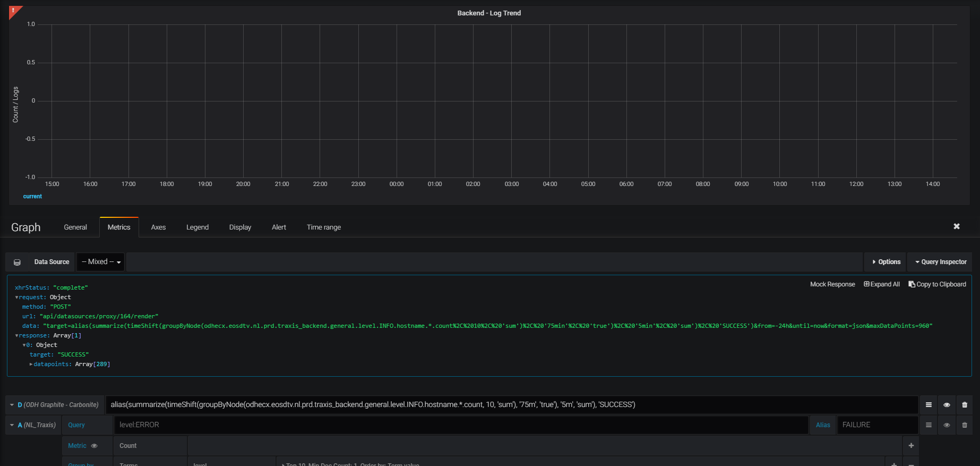Switch to the Alert tab
This screenshot has height=466, width=980.
tap(279, 227)
